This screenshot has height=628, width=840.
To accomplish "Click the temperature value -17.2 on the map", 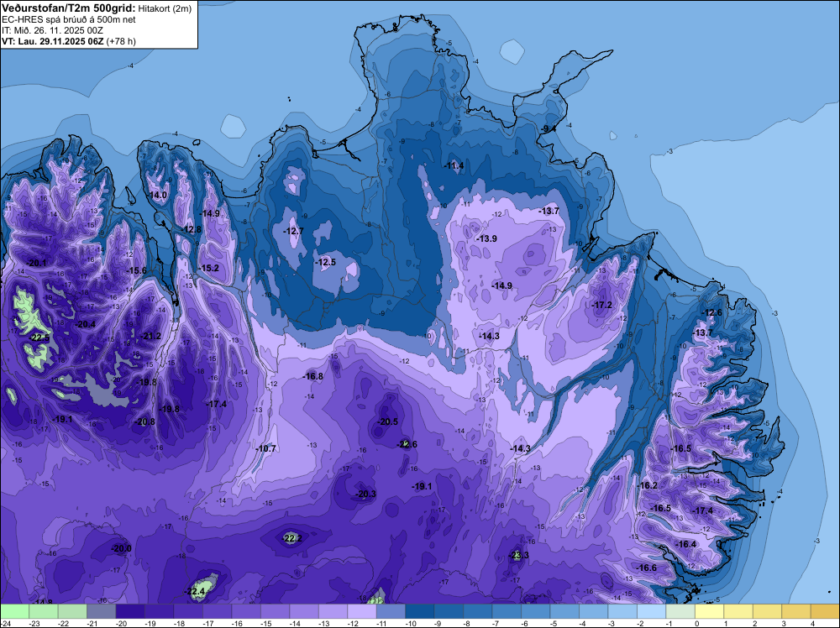I will point(601,305).
